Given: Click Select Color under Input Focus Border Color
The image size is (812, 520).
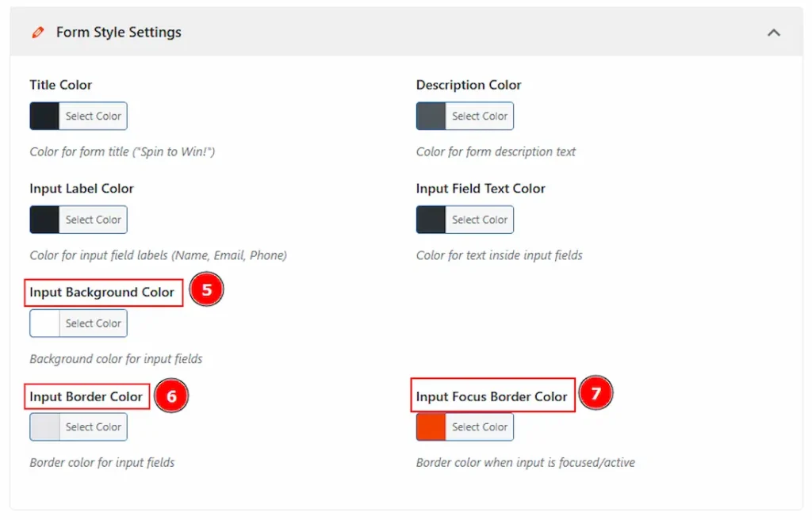Looking at the screenshot, I should point(480,426).
